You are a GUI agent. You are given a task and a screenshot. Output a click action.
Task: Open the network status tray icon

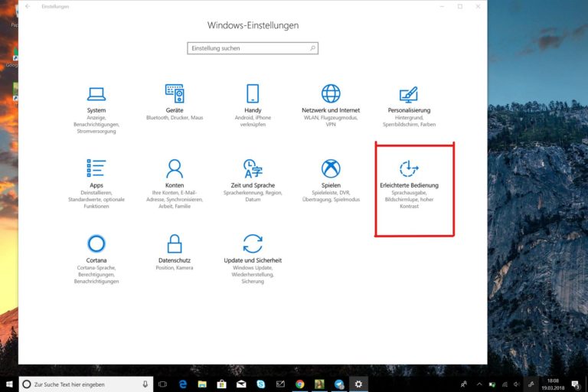(x=505, y=384)
